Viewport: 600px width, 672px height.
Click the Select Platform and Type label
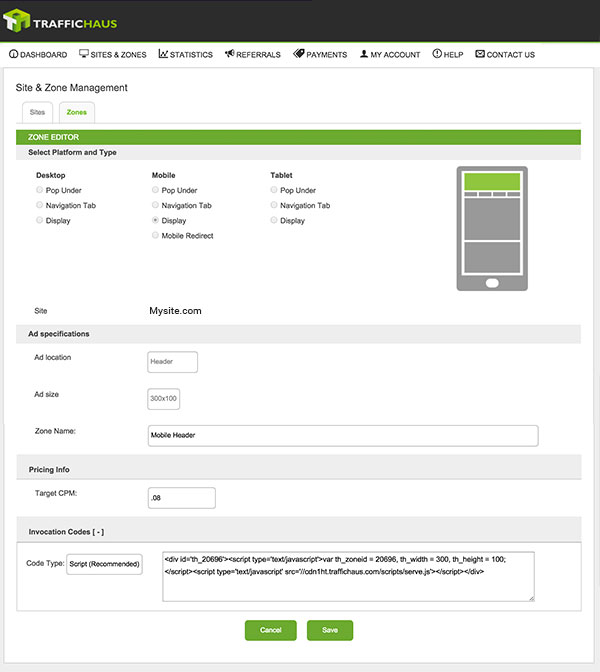pyautogui.click(x=72, y=153)
